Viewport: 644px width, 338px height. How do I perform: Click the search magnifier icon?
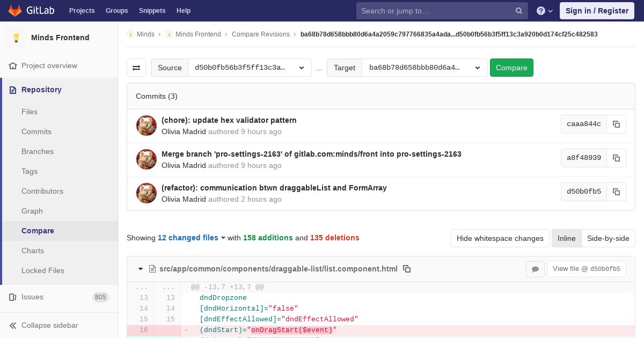[519, 11]
